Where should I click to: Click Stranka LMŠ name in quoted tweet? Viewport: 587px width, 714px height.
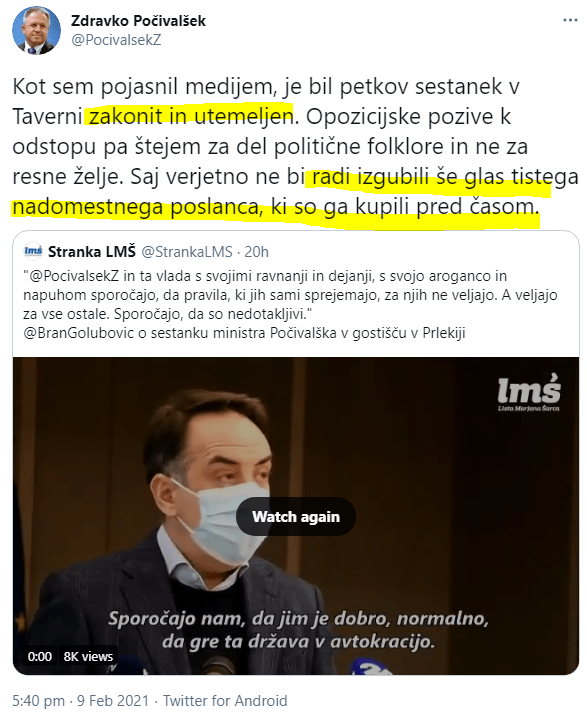click(92, 252)
